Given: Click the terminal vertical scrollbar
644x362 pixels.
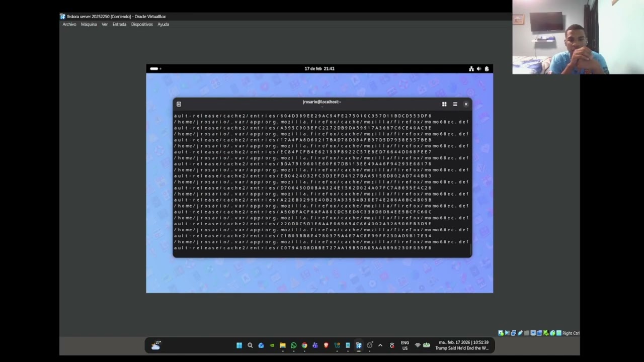Looking at the screenshot, I should point(470,249).
